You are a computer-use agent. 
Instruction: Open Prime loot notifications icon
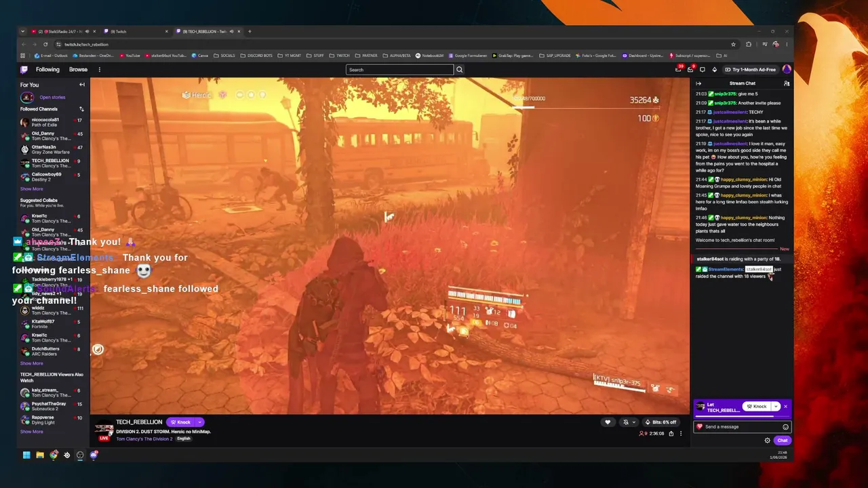click(678, 69)
